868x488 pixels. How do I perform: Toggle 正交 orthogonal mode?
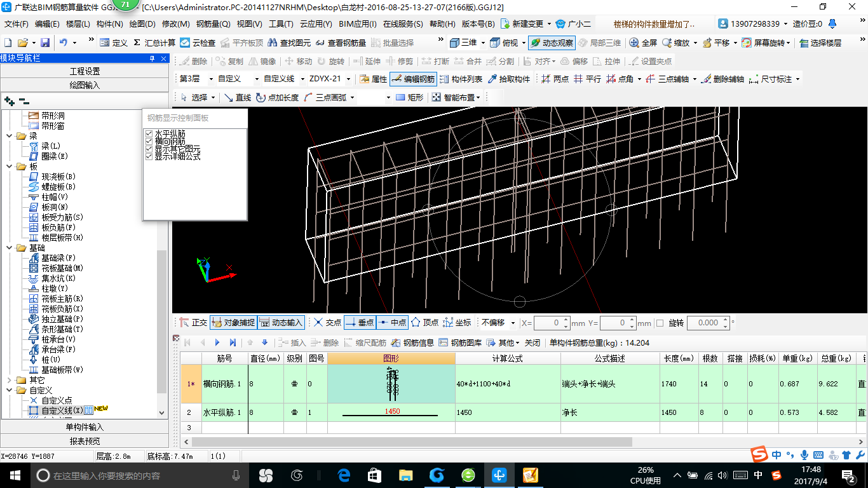click(x=194, y=323)
